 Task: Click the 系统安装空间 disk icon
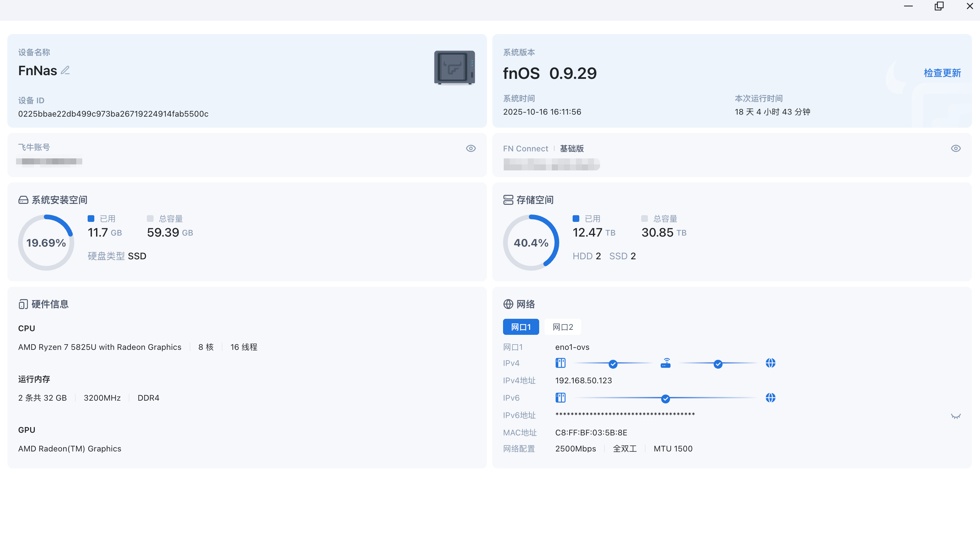tap(23, 200)
